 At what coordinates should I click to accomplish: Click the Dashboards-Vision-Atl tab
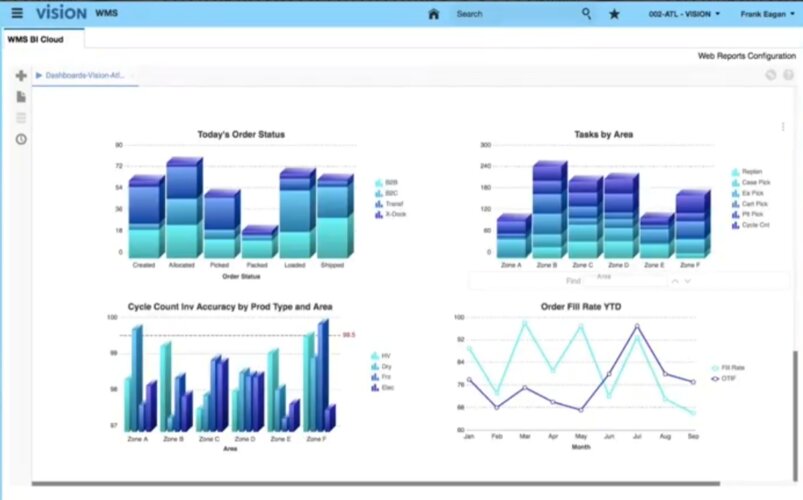85,75
